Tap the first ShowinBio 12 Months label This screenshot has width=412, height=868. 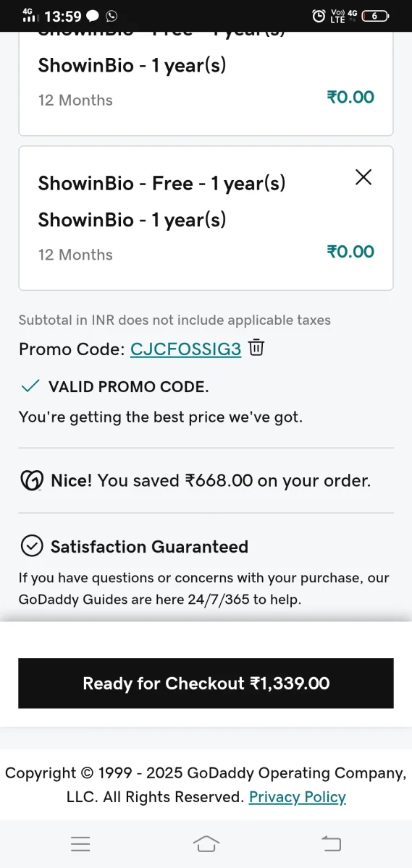[75, 100]
